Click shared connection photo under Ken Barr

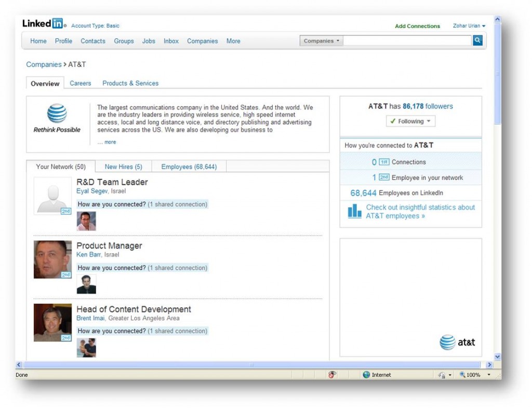click(86, 284)
